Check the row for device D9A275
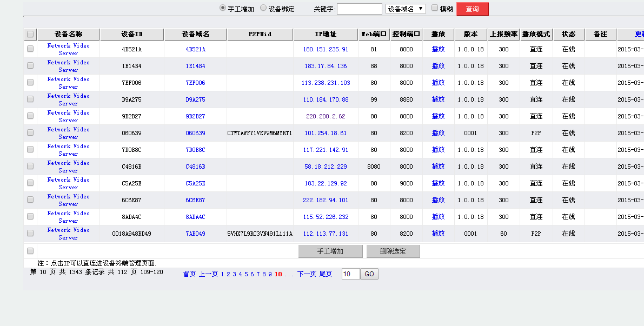The image size is (644, 326). pyautogui.click(x=30, y=99)
